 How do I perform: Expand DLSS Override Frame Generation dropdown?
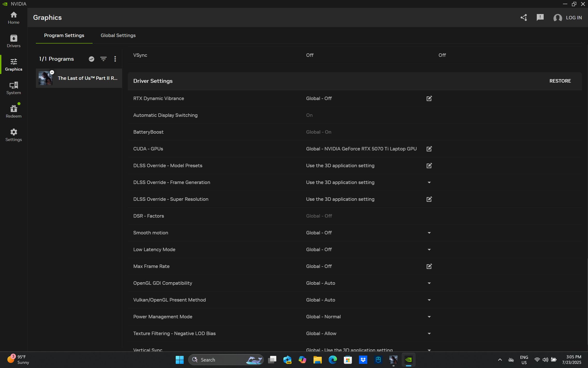pyautogui.click(x=429, y=182)
